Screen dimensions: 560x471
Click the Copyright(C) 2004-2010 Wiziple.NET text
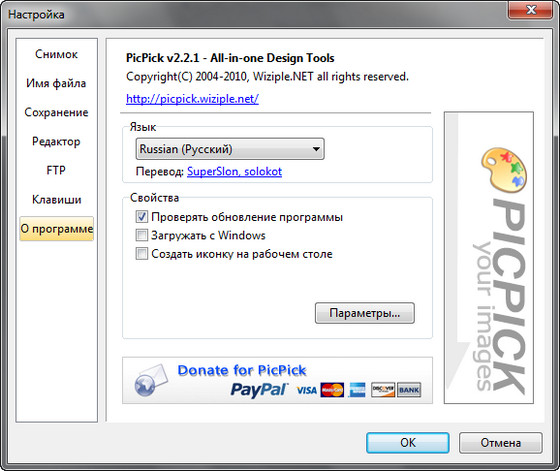267,77
